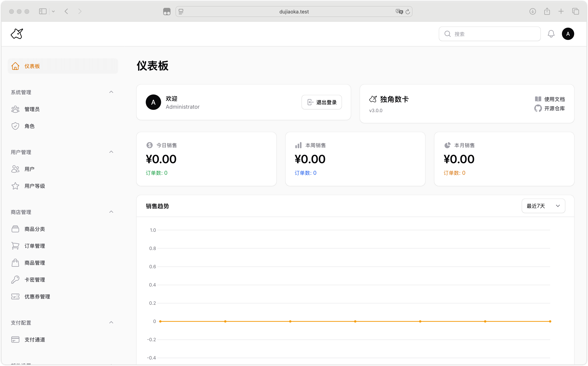Click the unicorn logo in header
Image resolution: width=588 pixels, height=366 pixels.
click(x=17, y=34)
